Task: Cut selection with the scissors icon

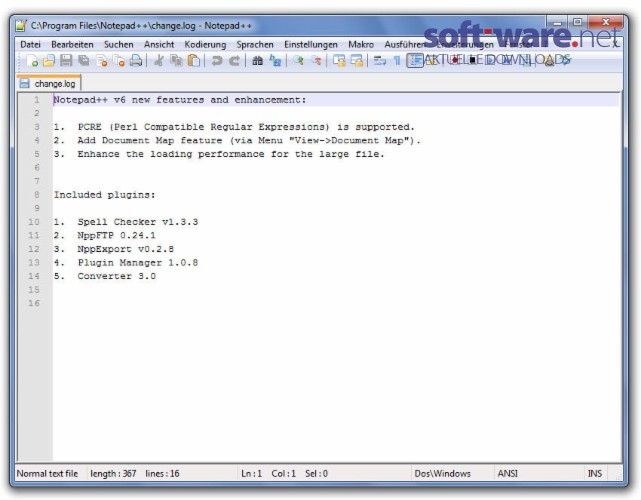Action: pos(159,61)
